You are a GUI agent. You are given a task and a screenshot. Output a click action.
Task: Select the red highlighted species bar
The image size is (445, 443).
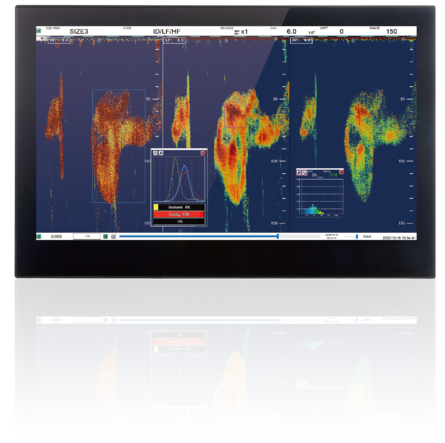179,214
